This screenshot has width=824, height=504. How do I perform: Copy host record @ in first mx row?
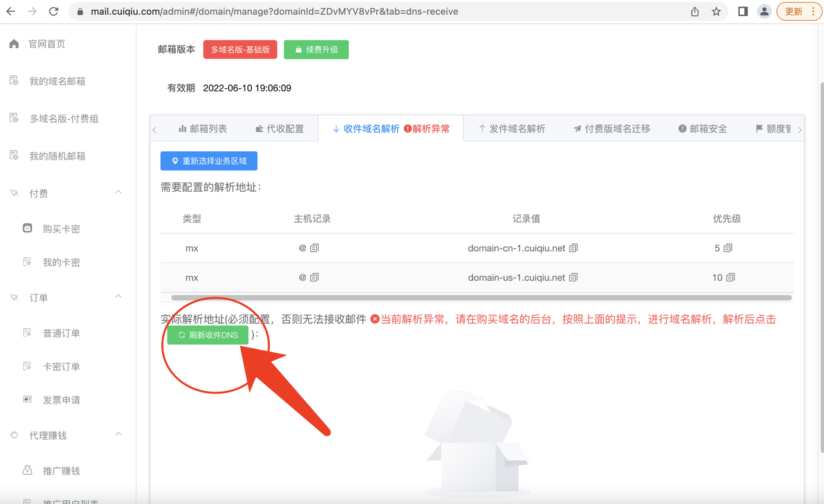pos(314,248)
